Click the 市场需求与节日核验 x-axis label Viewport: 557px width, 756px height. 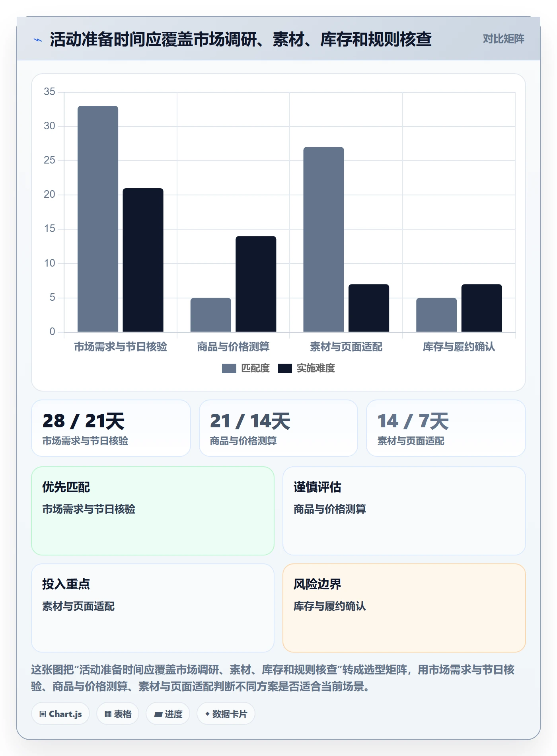pyautogui.click(x=121, y=347)
